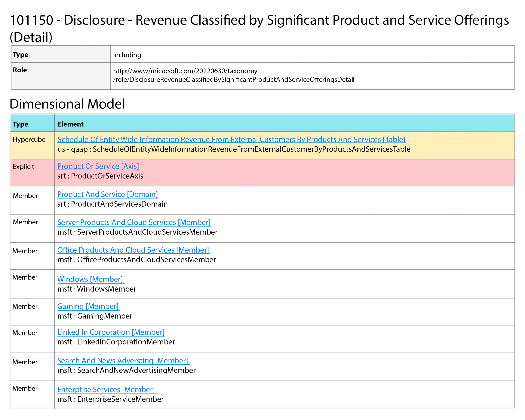Open the Gaming [Member] link
This screenshot has width=525, height=420.
point(88,306)
